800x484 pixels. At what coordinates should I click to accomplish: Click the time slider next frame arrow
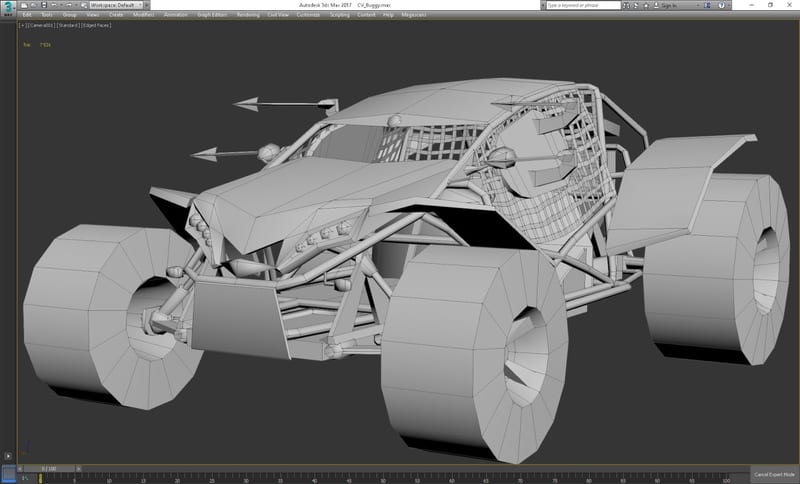point(79,468)
